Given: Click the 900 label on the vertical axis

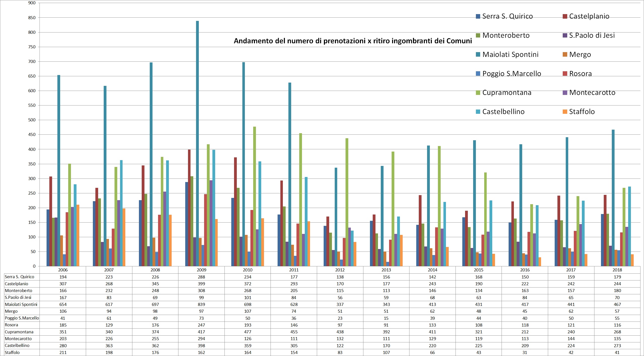Looking at the screenshot, I should (x=32, y=3).
